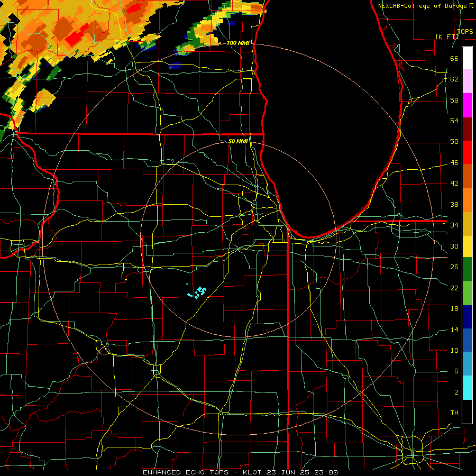The height and width of the screenshot is (476, 476).
Task: Click the legend value '50'
Action: tap(454, 141)
